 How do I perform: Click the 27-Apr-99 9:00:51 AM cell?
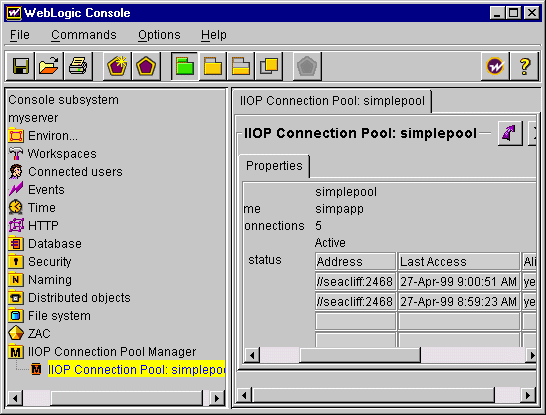[459, 282]
